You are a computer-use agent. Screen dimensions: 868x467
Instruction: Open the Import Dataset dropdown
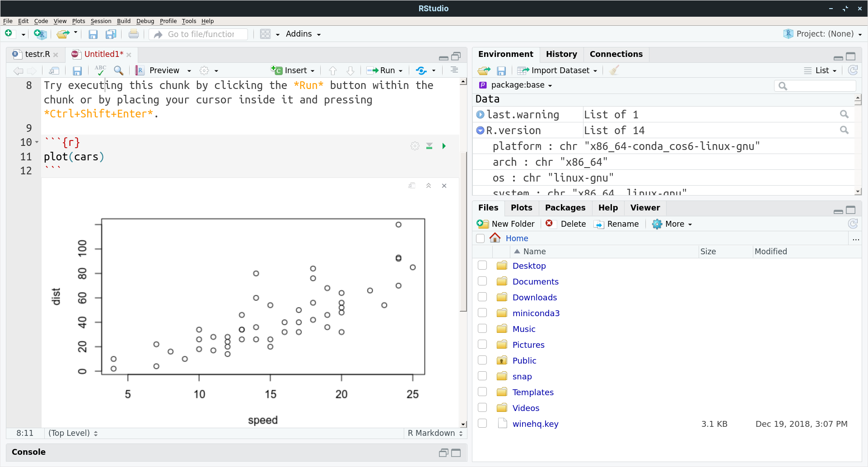tap(557, 70)
